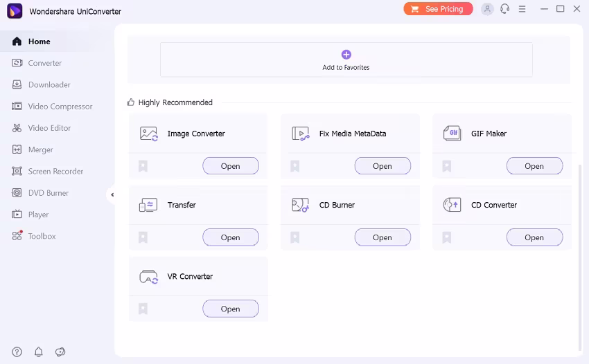Open the Transfer tool
The image size is (589, 364).
point(231,237)
